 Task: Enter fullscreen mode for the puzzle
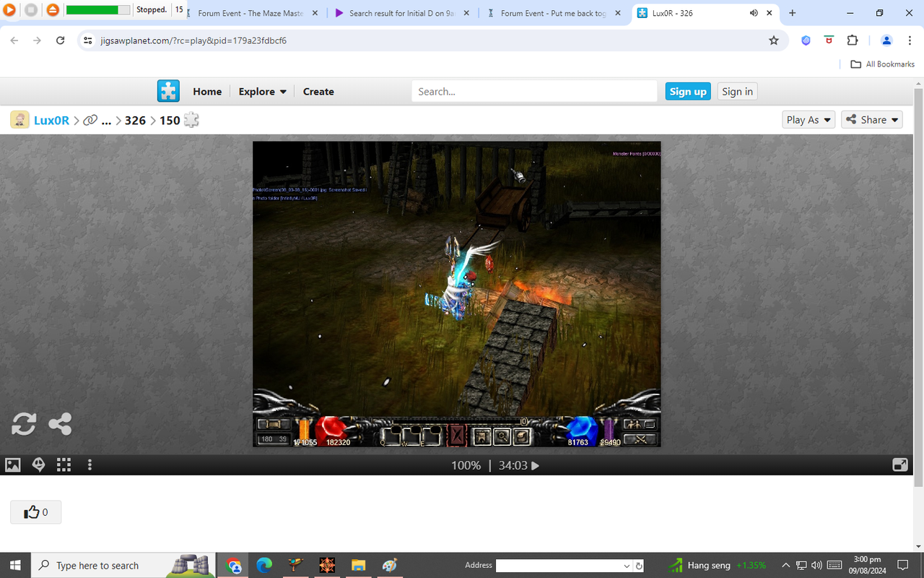point(900,465)
